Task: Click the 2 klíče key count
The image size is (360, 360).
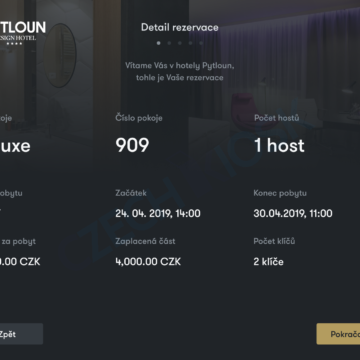Action: [268, 262]
